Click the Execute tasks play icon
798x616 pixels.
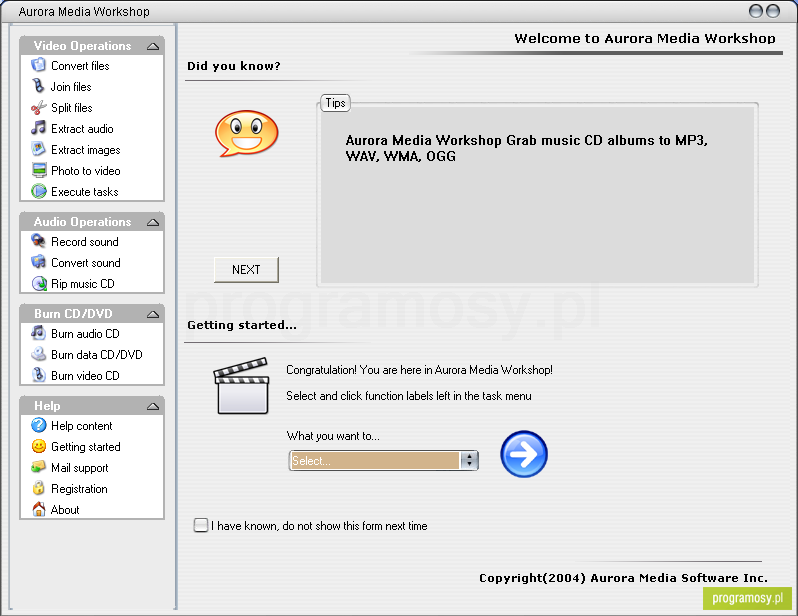[x=39, y=191]
